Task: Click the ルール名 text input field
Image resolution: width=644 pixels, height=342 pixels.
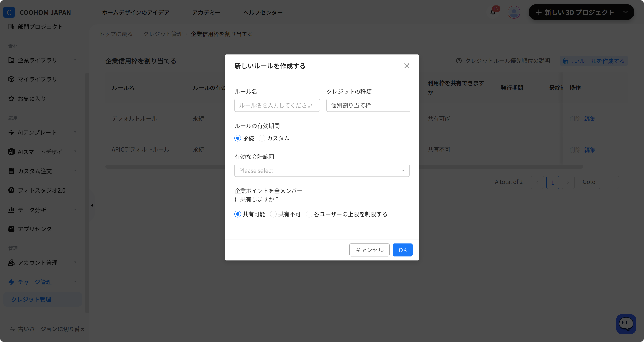Action: pyautogui.click(x=277, y=105)
